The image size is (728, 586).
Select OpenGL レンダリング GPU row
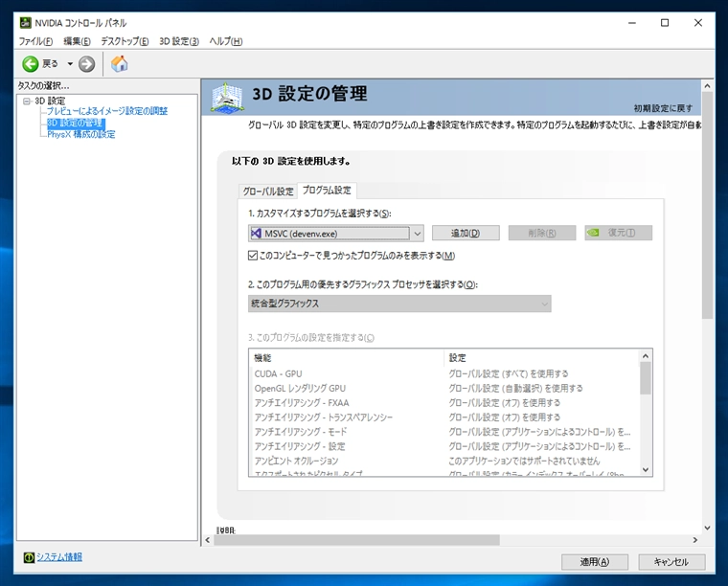pos(444,389)
